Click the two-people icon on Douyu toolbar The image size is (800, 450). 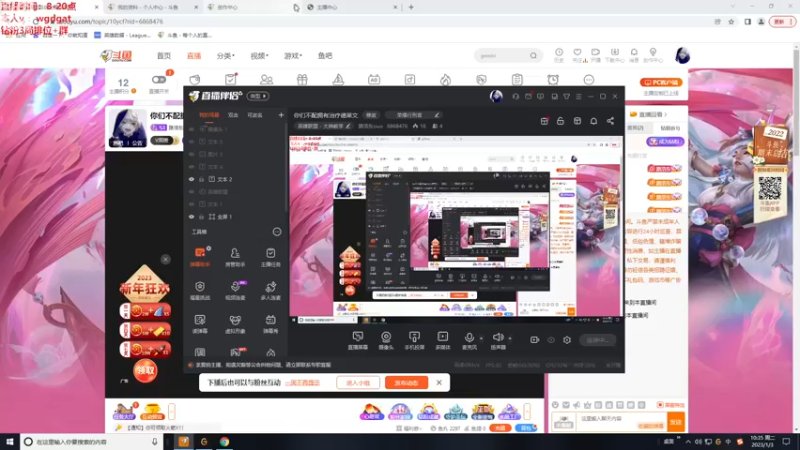266,80
